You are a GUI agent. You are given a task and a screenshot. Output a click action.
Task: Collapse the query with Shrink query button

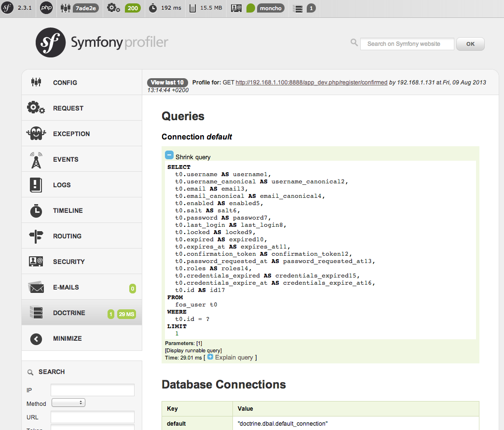(169, 156)
